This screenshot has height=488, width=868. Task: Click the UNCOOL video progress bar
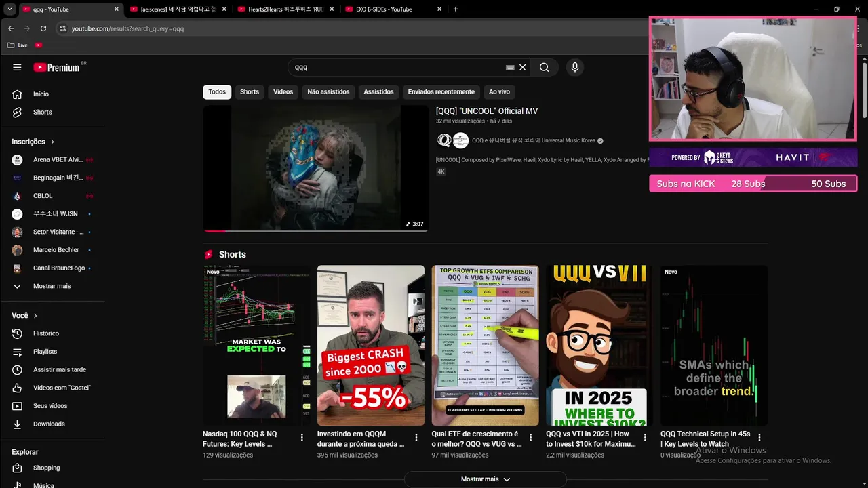[x=315, y=231]
